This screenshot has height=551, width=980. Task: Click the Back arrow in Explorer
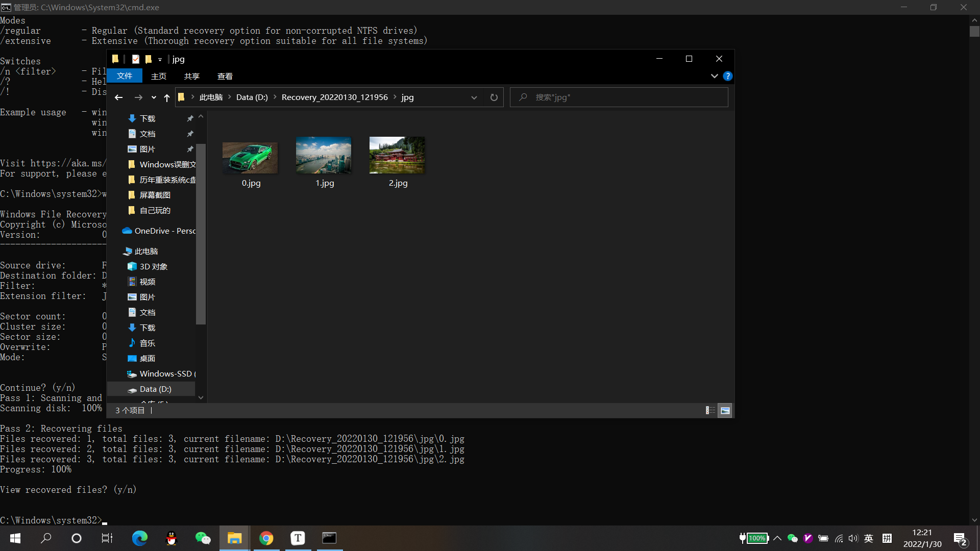(118, 97)
